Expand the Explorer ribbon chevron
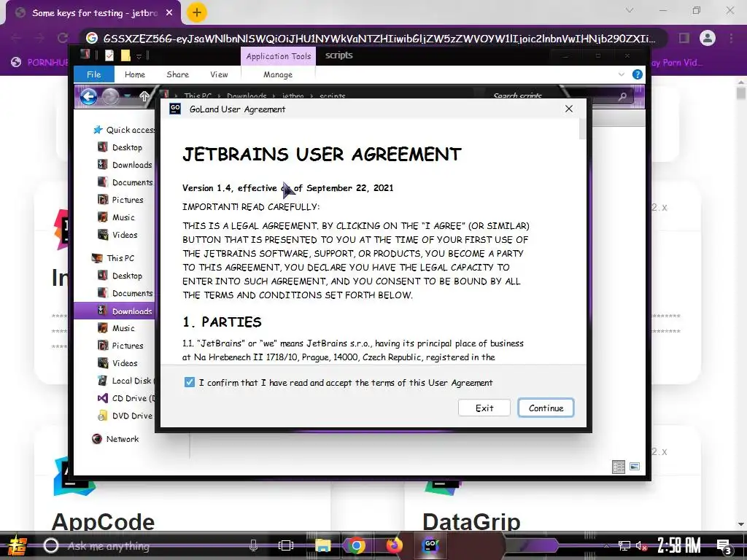Viewport: 747px width, 560px height. (622, 74)
